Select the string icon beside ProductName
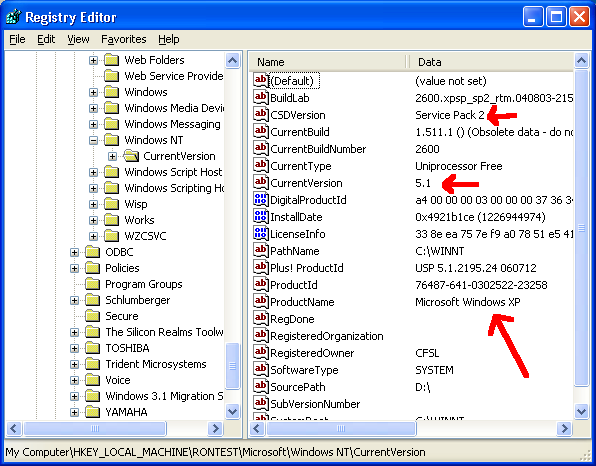The image size is (596, 466). click(x=261, y=301)
